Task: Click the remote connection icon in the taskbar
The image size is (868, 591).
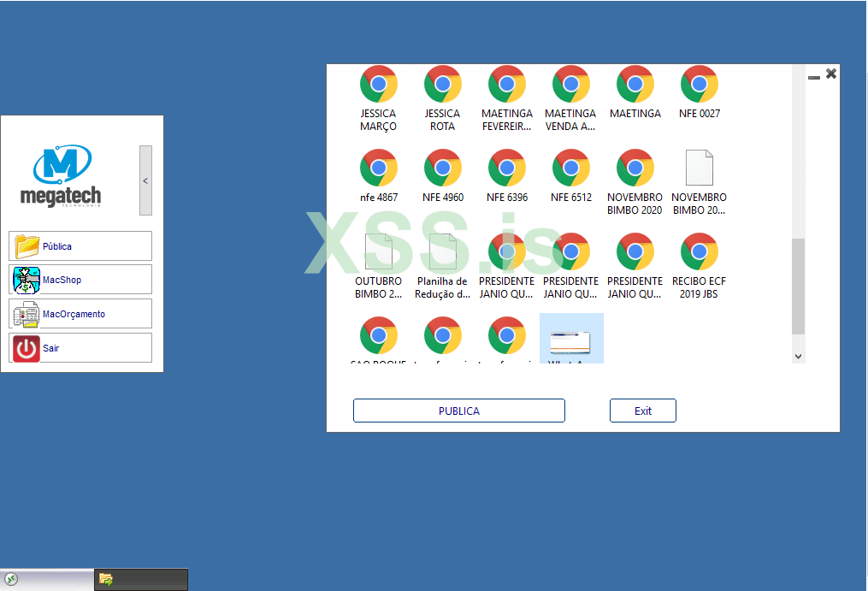Action: coord(11,579)
